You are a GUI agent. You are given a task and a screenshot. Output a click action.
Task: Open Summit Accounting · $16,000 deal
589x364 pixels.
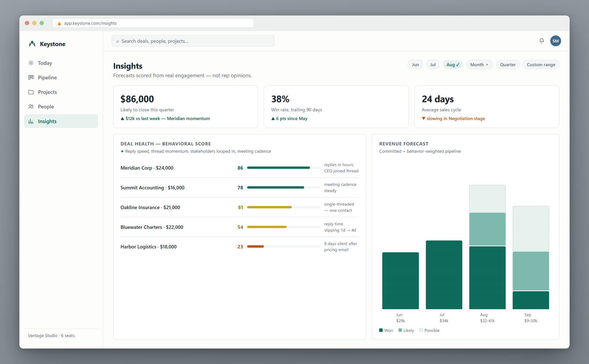tap(152, 188)
